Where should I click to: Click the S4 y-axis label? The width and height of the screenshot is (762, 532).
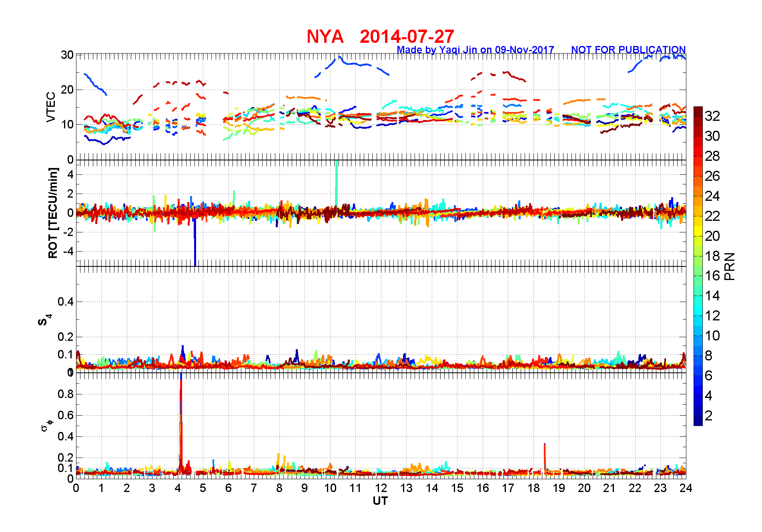45,320
